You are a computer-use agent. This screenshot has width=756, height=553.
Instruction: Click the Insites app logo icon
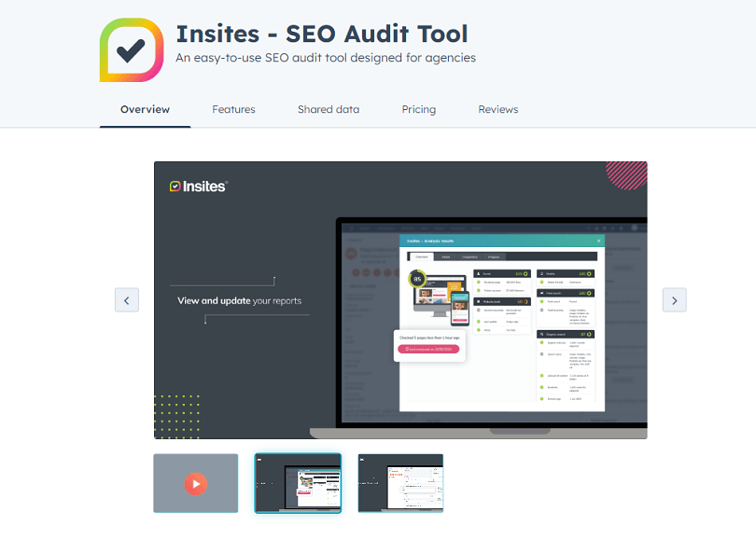132,50
